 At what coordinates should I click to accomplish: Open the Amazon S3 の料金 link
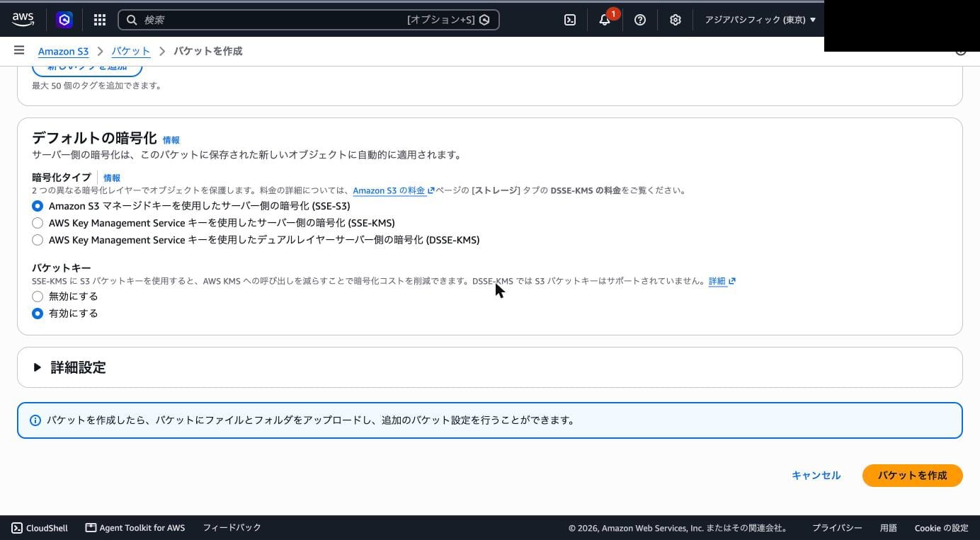(394, 190)
